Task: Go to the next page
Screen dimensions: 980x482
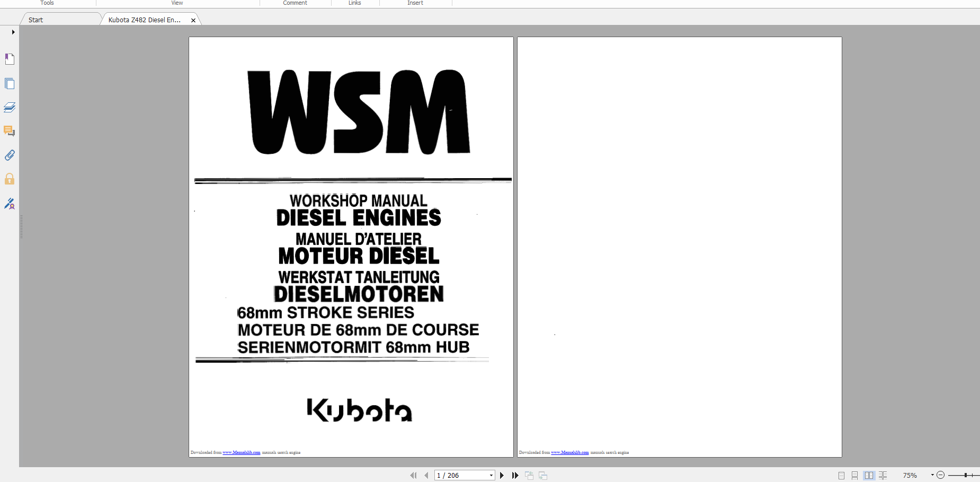Action: 502,476
